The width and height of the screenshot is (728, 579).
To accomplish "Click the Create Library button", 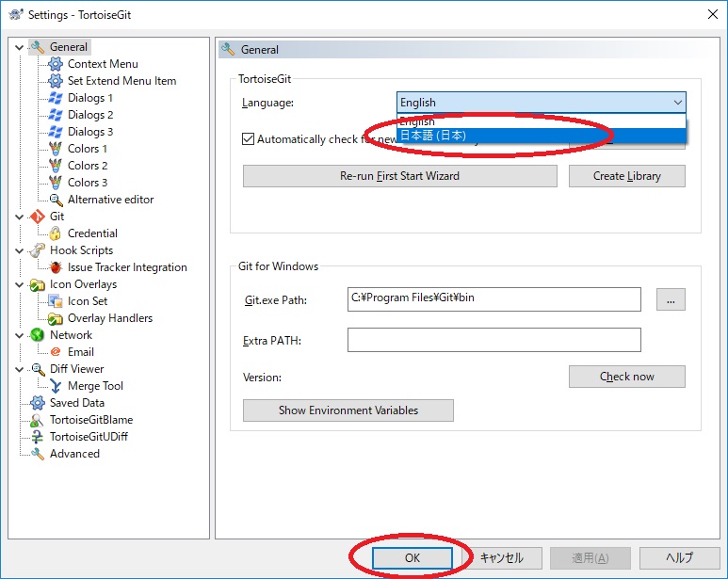I will [x=627, y=176].
